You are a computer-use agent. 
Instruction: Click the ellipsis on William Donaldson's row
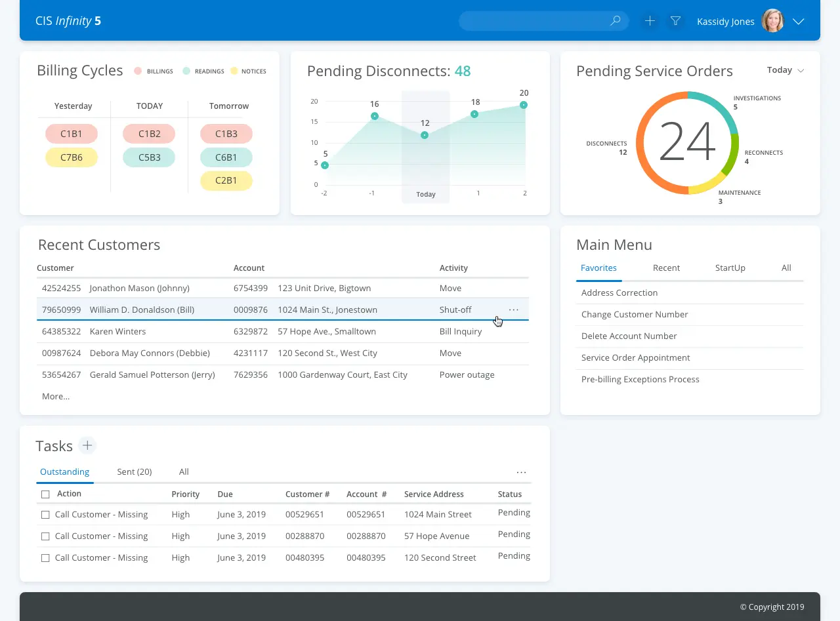click(514, 309)
